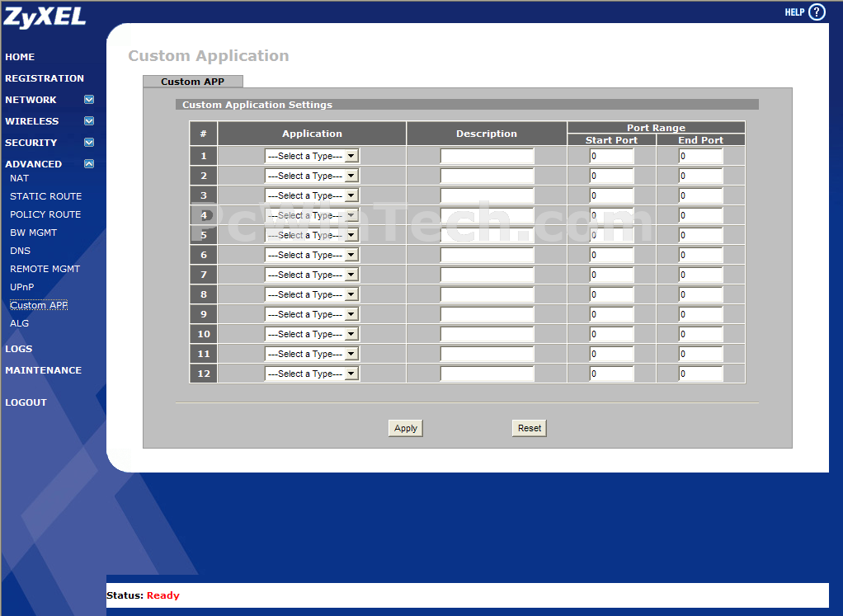The width and height of the screenshot is (843, 616).
Task: Open Application type dropdown in row 1
Action: [312, 156]
